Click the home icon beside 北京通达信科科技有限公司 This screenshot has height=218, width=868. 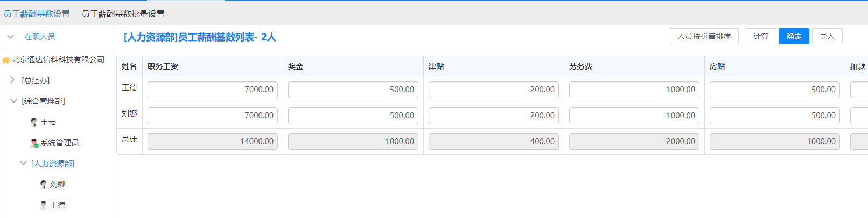pos(5,60)
